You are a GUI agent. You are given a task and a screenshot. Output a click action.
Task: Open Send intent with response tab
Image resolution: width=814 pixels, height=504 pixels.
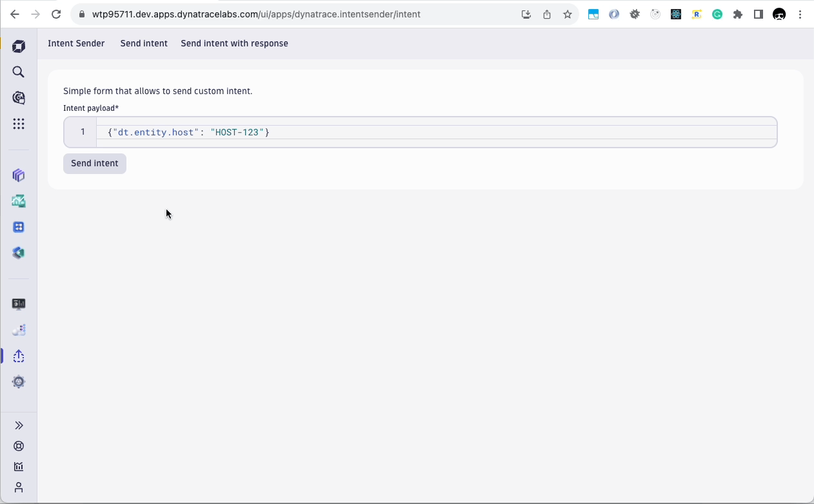click(234, 43)
